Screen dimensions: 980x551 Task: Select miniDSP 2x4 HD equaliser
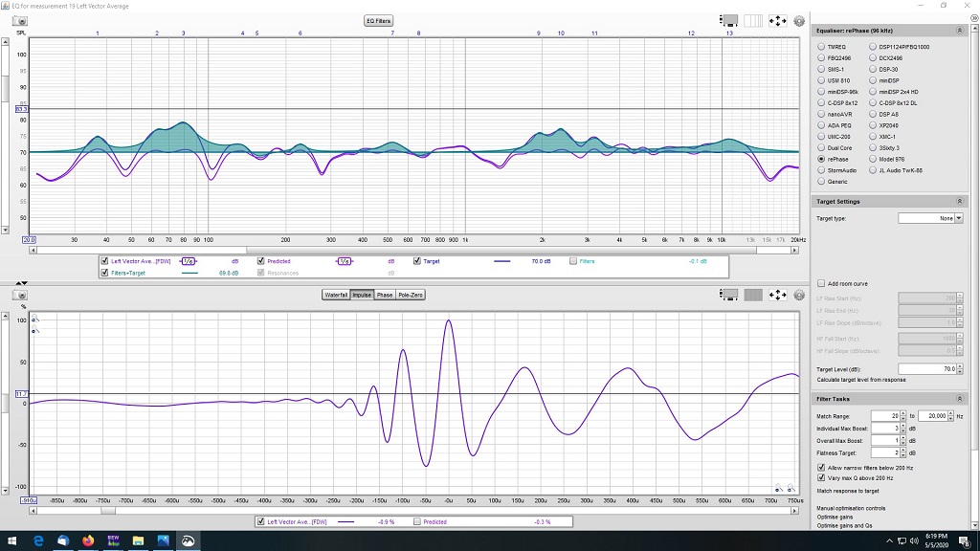pyautogui.click(x=873, y=92)
